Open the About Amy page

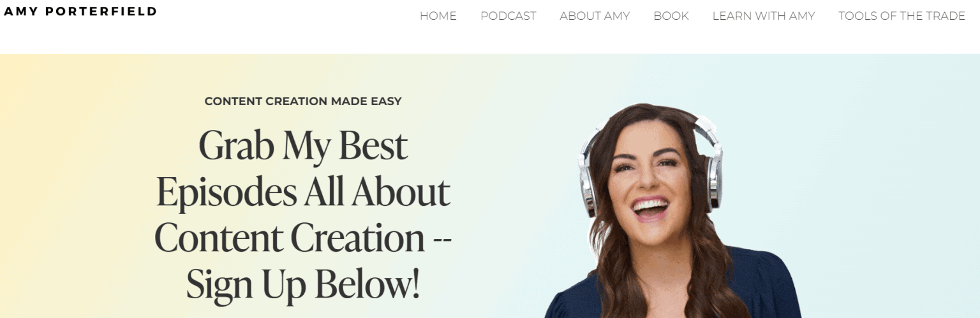pyautogui.click(x=595, y=16)
